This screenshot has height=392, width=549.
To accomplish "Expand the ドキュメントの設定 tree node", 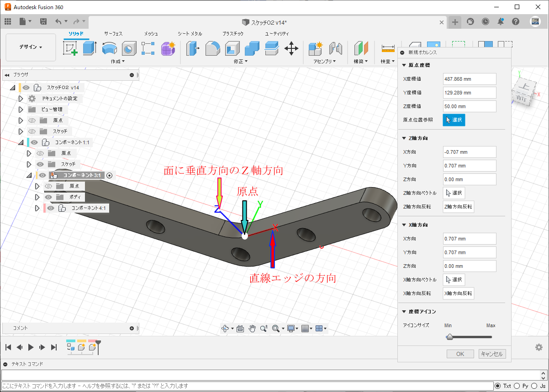I will [21, 99].
